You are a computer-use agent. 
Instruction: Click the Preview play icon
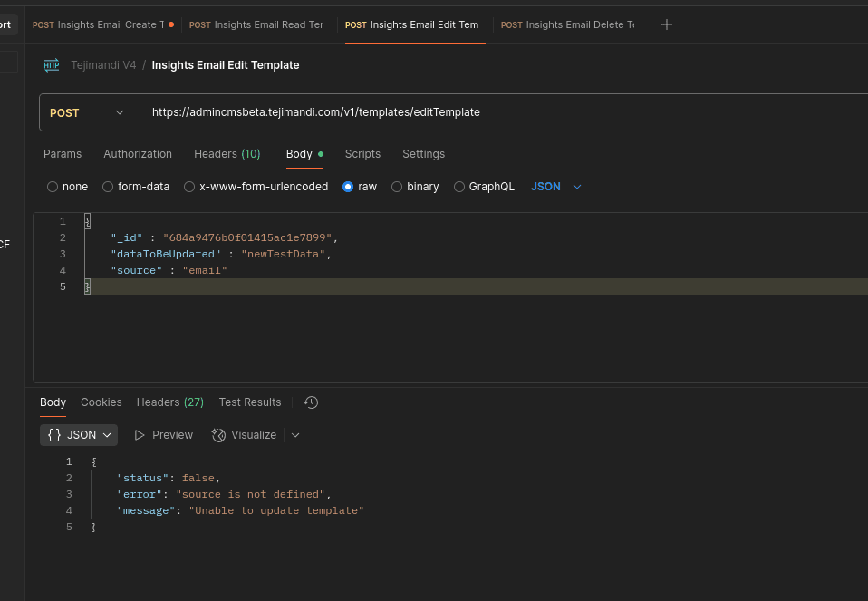click(140, 435)
